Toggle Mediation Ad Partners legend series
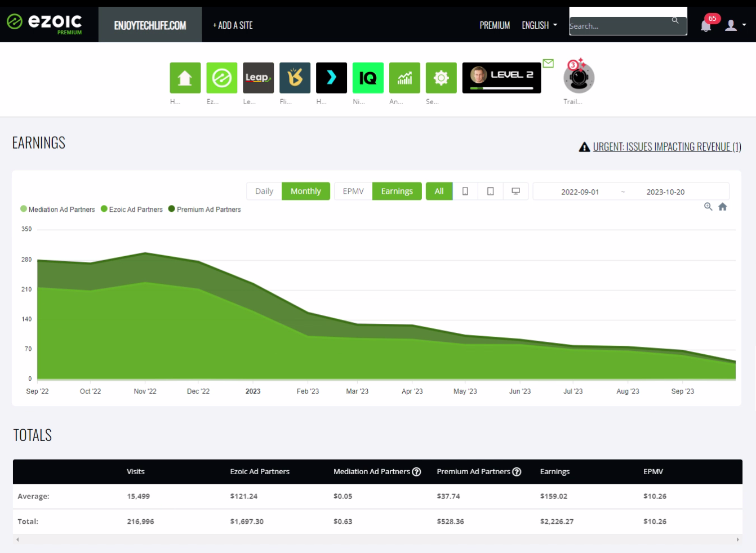Image resolution: width=756 pixels, height=553 pixels. tap(57, 209)
